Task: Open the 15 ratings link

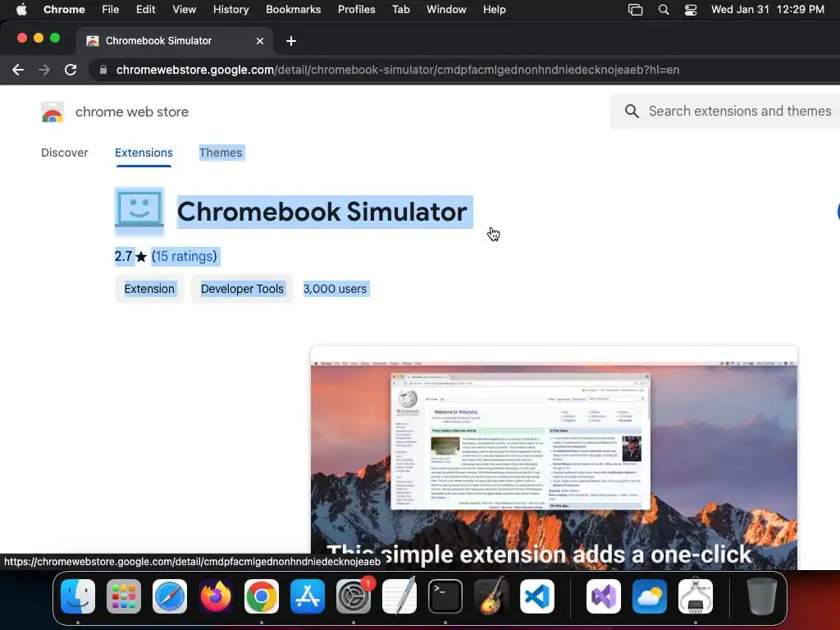Action: (185, 256)
